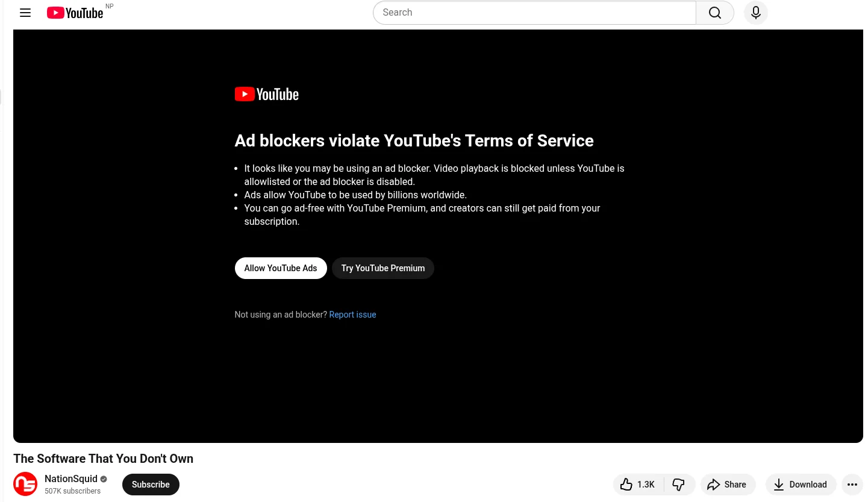Open the more actions three-dot menu
Viewport: 868px width, 502px height.
coord(852,485)
